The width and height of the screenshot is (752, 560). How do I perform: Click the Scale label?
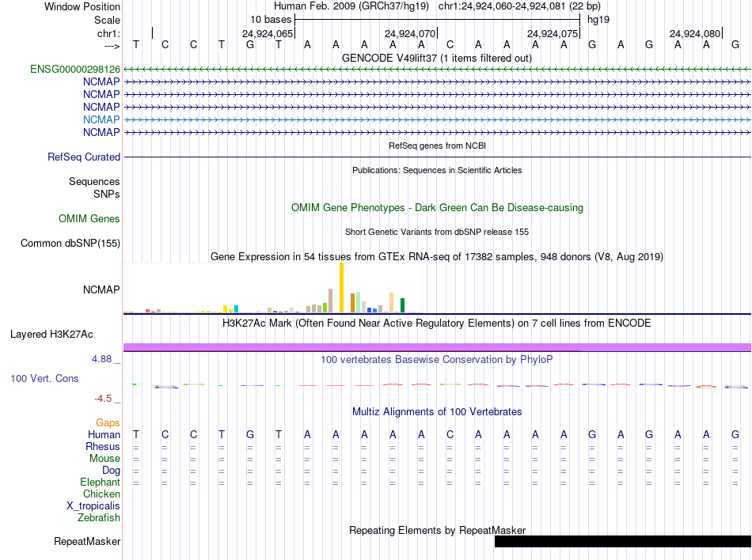[x=107, y=20]
